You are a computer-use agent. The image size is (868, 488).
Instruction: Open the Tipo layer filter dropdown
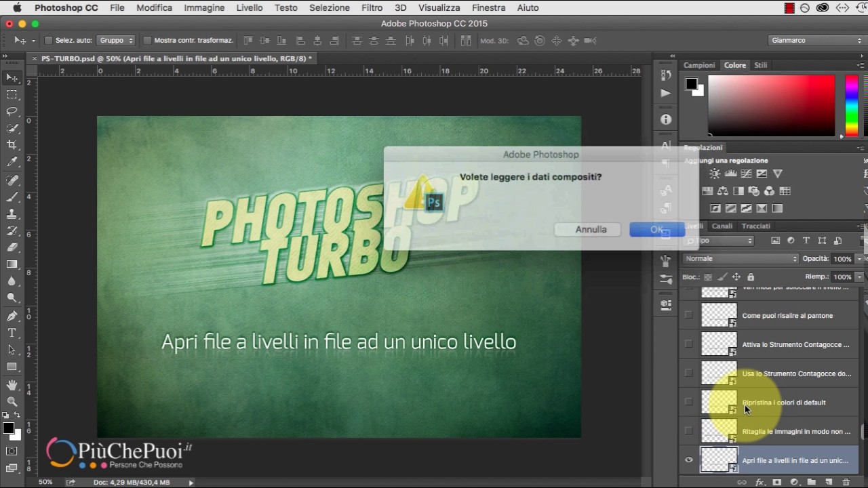click(719, 241)
